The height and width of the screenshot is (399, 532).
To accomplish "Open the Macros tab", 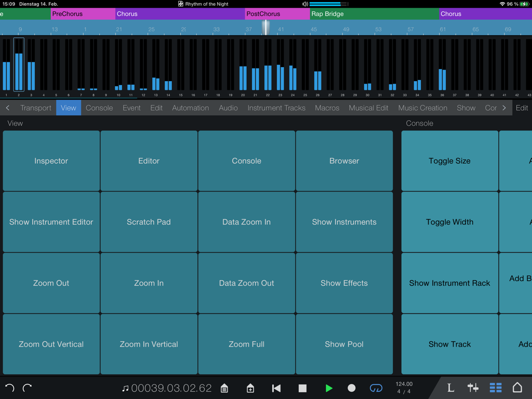I will pyautogui.click(x=327, y=108).
